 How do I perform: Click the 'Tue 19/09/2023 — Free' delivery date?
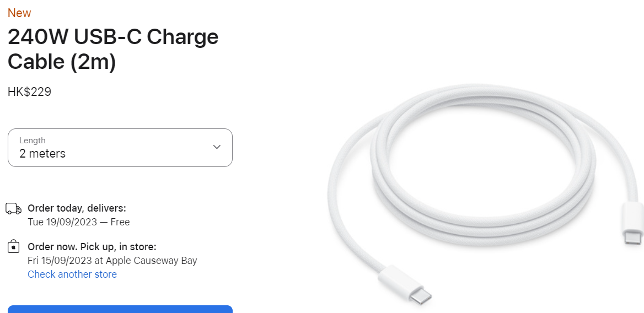(x=79, y=222)
